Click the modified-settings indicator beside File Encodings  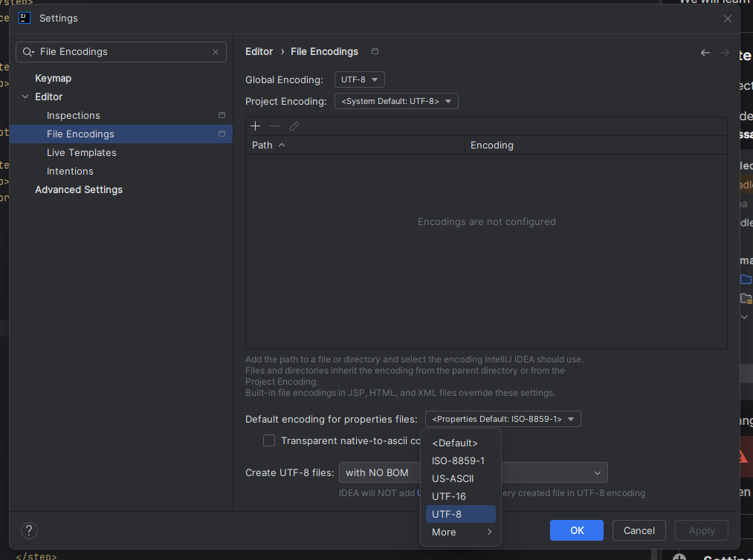pos(221,134)
